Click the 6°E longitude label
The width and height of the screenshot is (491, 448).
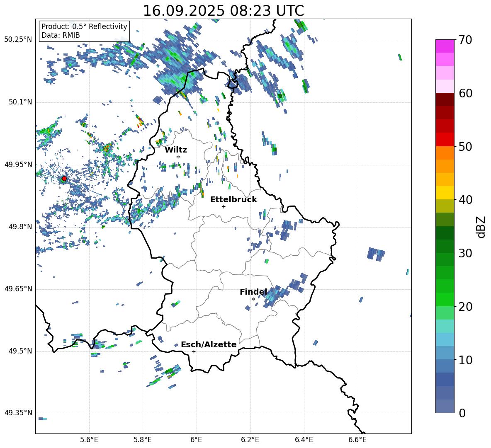coord(196,440)
